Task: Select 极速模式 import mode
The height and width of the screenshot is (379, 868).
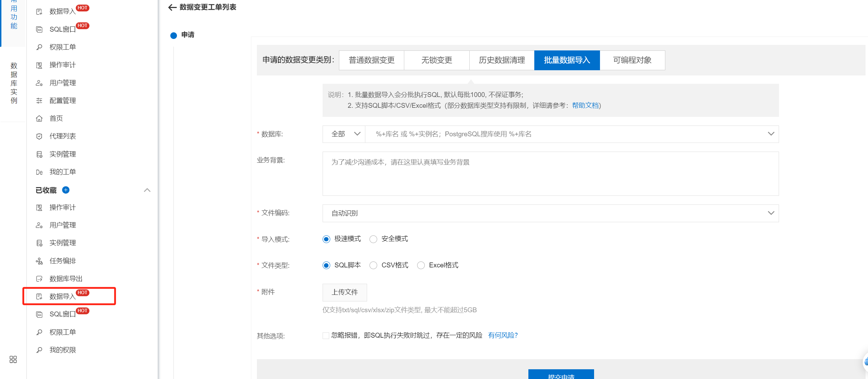Action: [x=326, y=239]
